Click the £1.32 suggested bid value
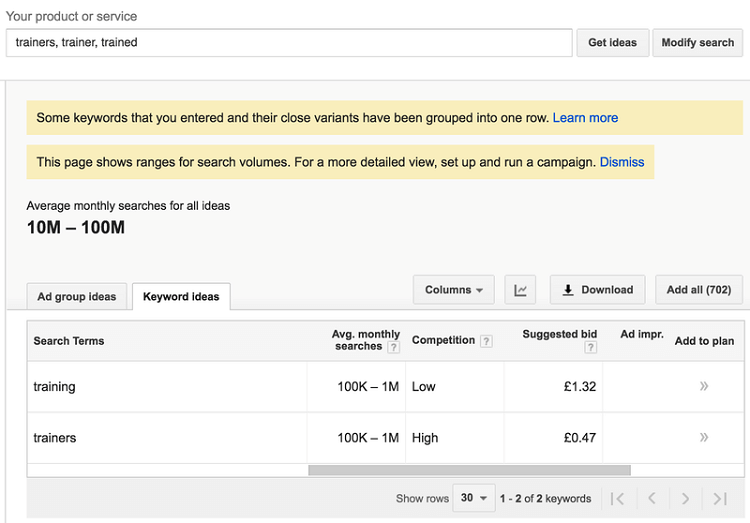 pos(580,387)
